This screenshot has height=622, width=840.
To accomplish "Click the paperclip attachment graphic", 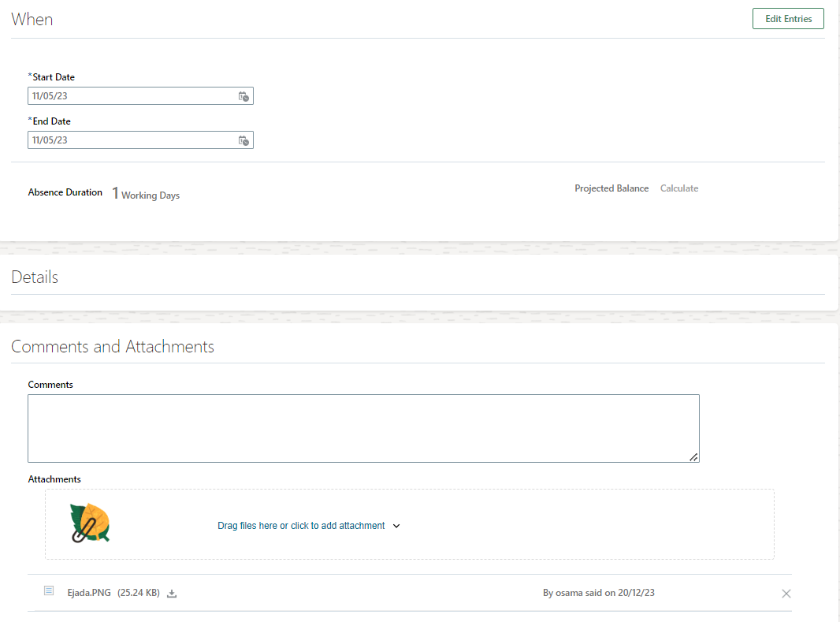I will 89,522.
